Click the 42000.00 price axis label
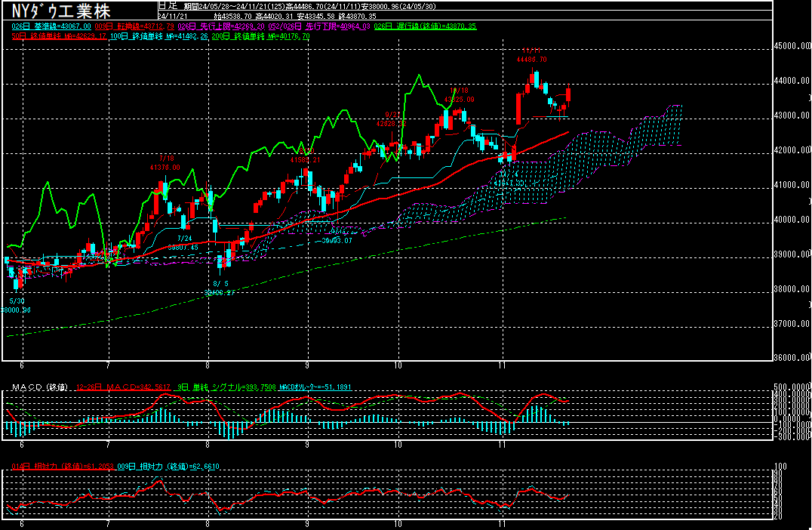 [792, 150]
